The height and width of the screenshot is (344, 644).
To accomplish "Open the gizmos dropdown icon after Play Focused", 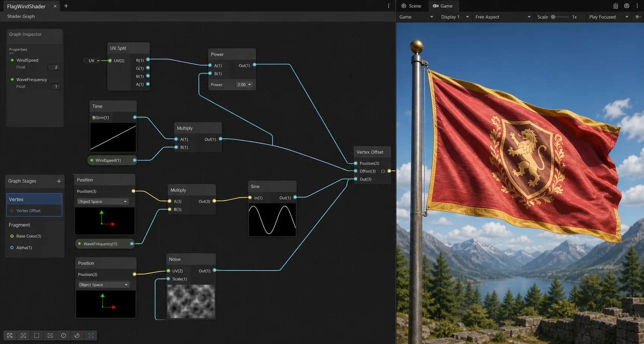I will point(638,17).
